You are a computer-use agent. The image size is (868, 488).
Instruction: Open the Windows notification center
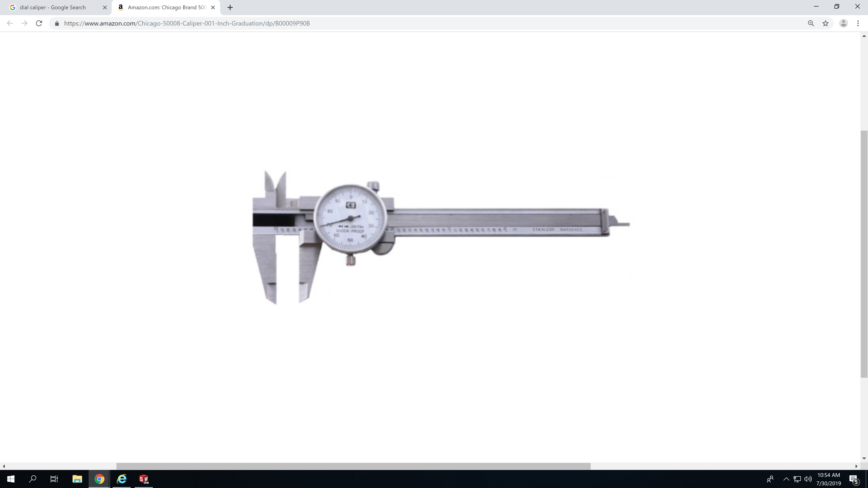[854, 479]
